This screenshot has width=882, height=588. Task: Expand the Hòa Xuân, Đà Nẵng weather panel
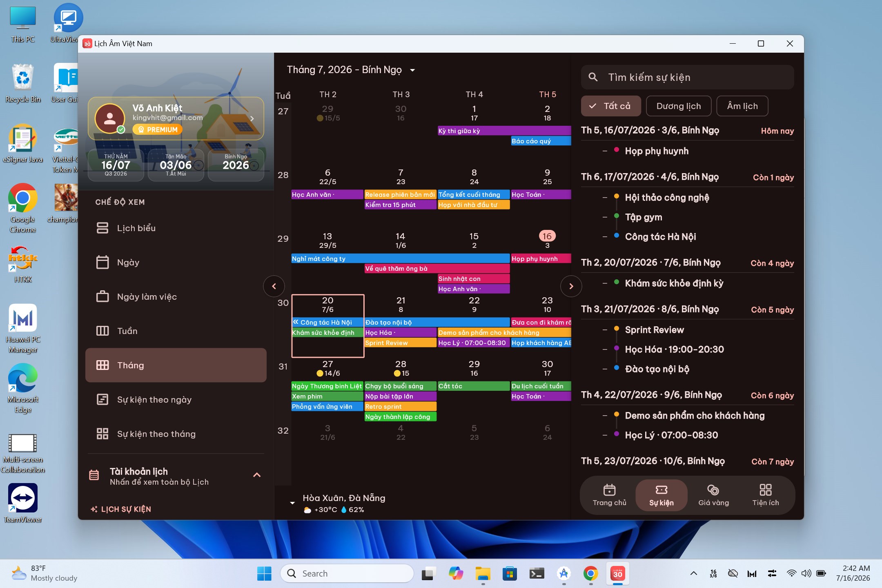pyautogui.click(x=292, y=503)
